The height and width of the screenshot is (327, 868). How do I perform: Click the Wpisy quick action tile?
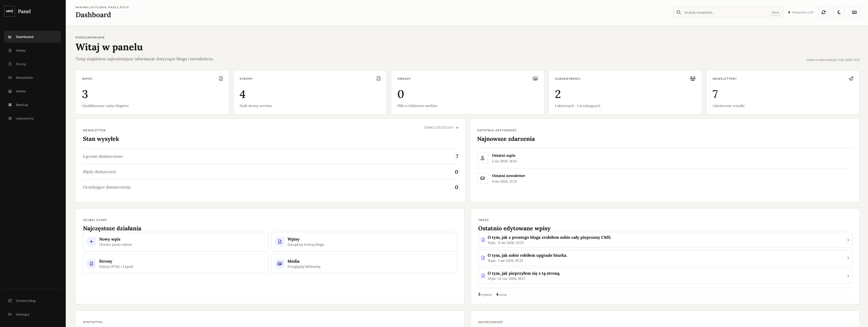(x=364, y=242)
